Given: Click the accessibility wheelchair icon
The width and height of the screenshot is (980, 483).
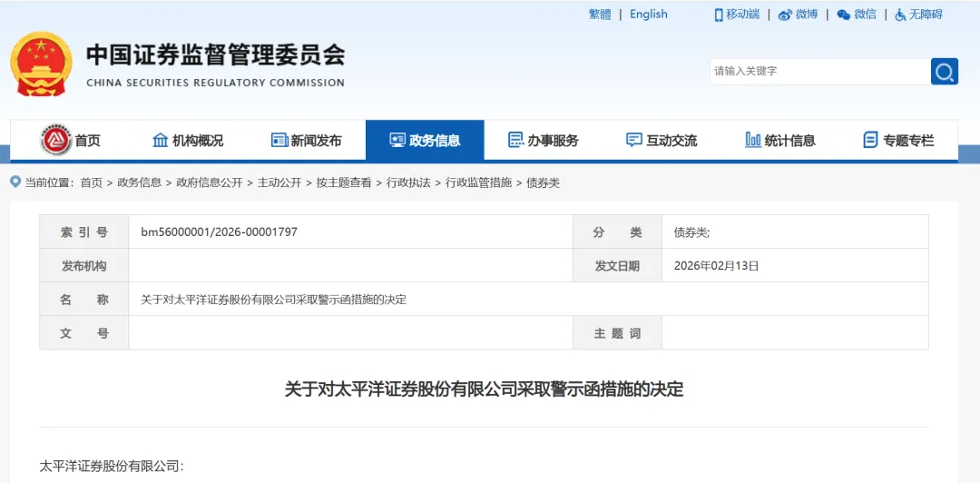Looking at the screenshot, I should click(x=901, y=15).
